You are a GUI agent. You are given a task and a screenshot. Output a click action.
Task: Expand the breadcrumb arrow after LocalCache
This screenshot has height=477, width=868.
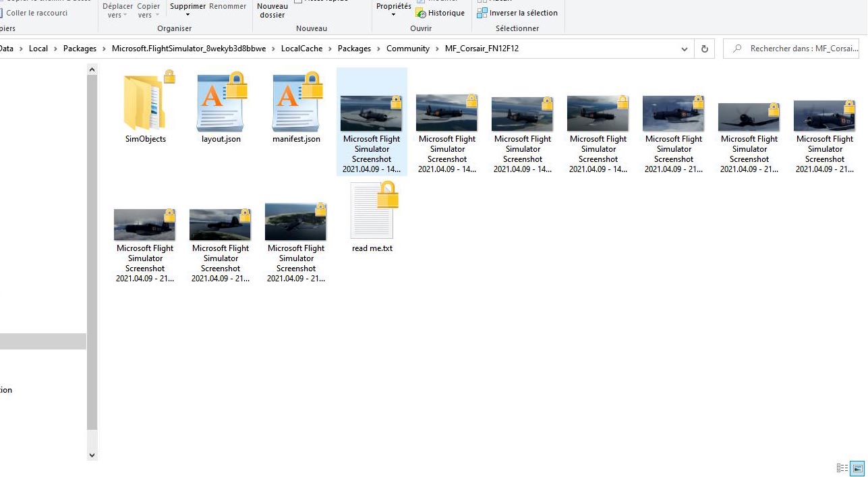(330, 49)
